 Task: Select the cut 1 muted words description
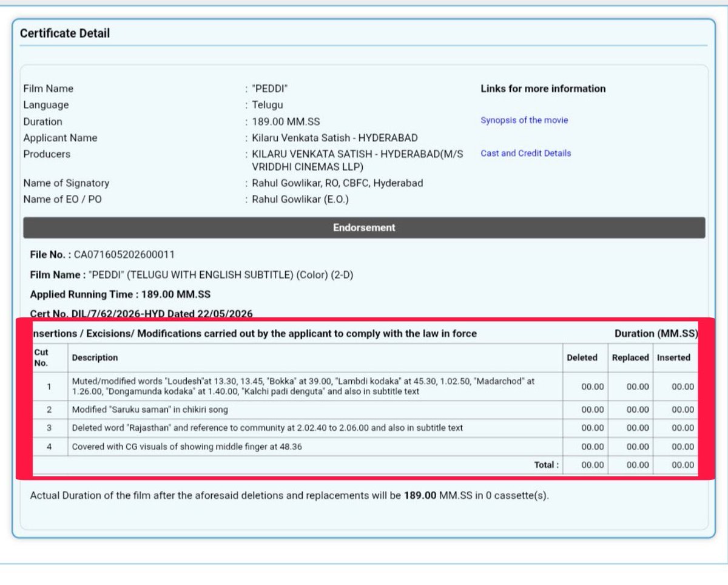pyautogui.click(x=303, y=386)
